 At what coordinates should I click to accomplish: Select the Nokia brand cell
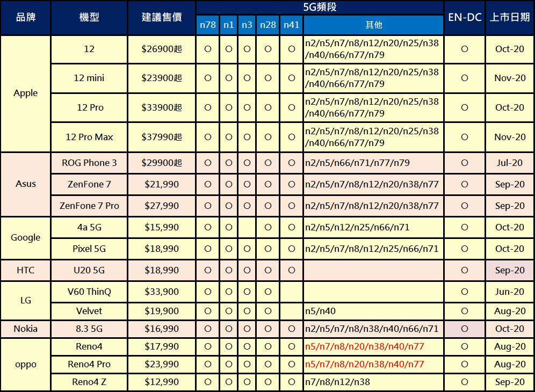[x=26, y=329]
